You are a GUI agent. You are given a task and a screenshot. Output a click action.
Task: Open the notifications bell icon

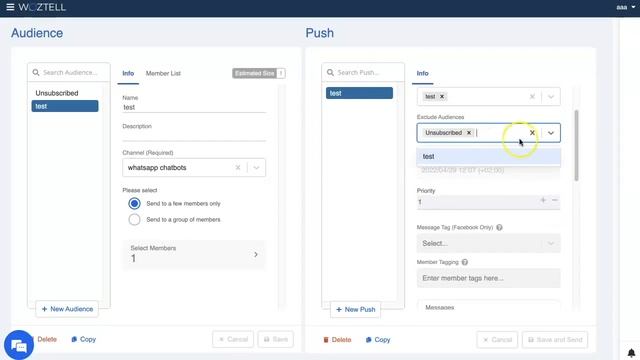pos(631,353)
